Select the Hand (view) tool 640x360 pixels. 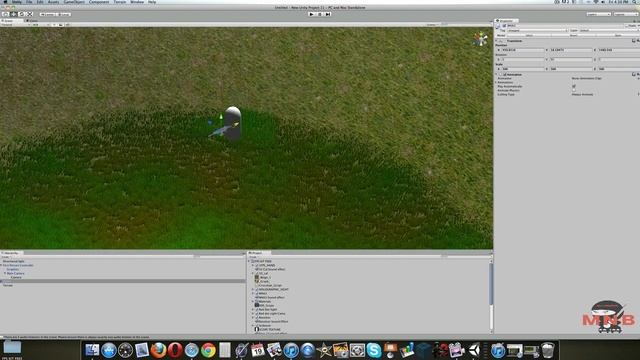coord(5,14)
